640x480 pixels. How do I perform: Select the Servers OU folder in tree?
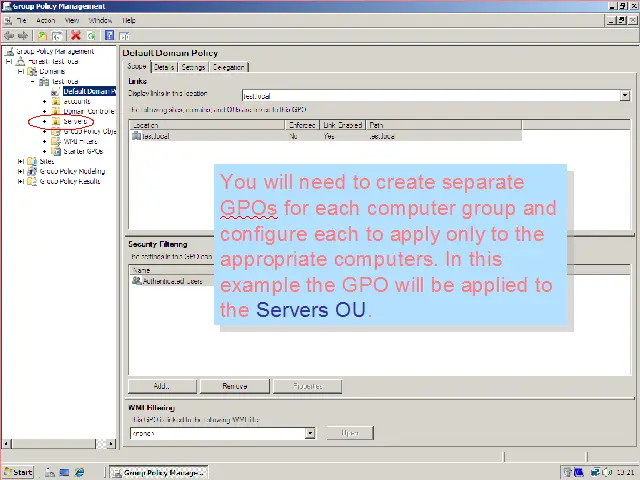click(x=74, y=122)
